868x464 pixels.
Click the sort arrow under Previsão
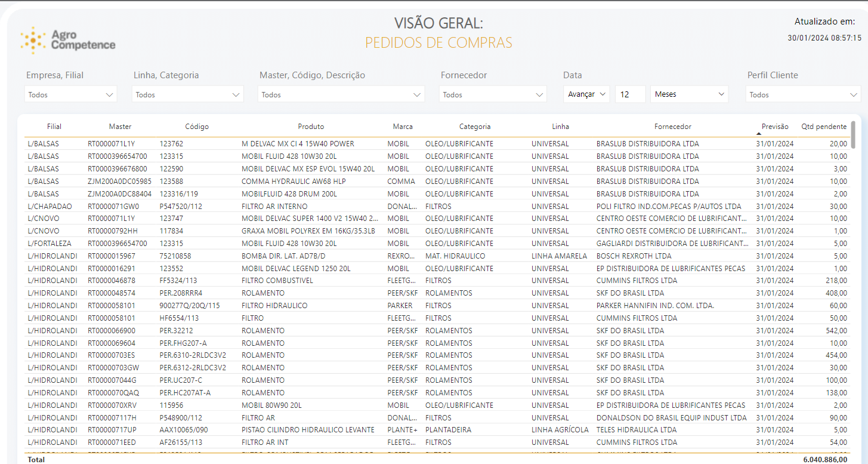pos(759,134)
